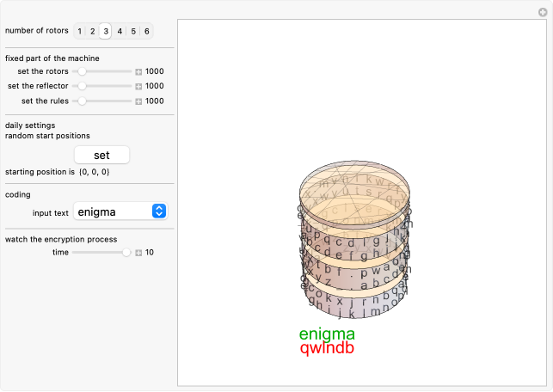Viewport: 553px width, 392px height.
Task: Click the time slider handle
Action: coord(127,253)
